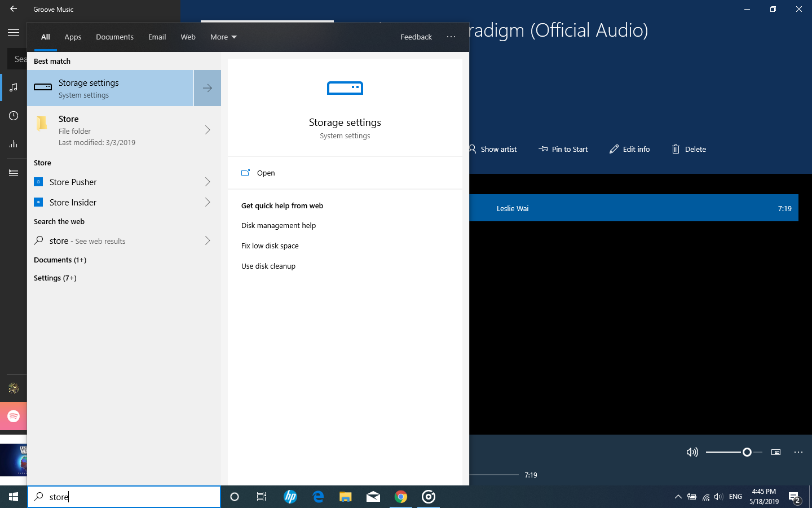Select the Email search tab
This screenshot has width=812, height=508.
[x=157, y=37]
